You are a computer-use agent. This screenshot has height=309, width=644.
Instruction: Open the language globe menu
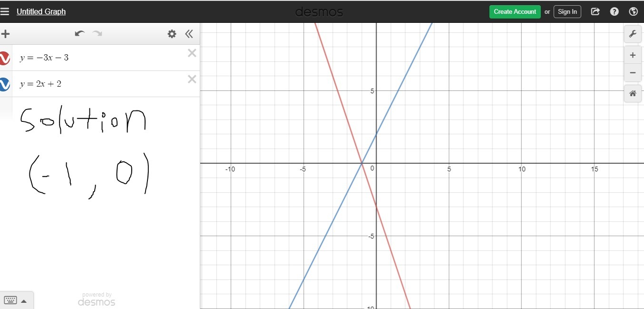coord(633,12)
